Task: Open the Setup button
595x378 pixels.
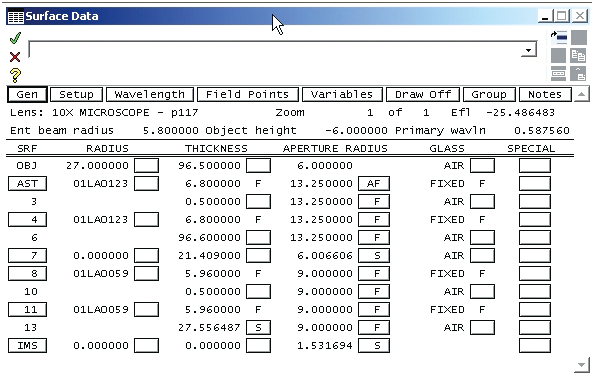Action: click(76, 94)
